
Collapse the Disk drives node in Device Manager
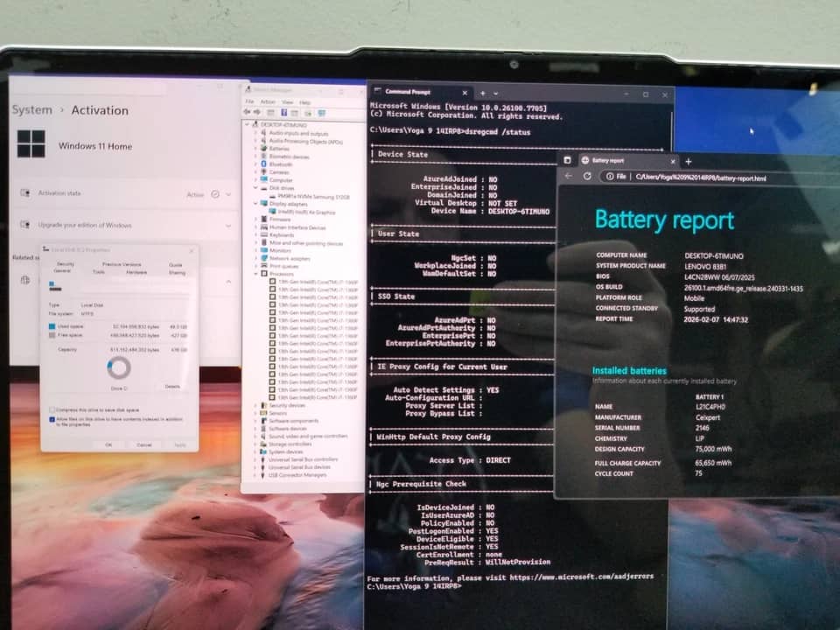pyautogui.click(x=255, y=188)
